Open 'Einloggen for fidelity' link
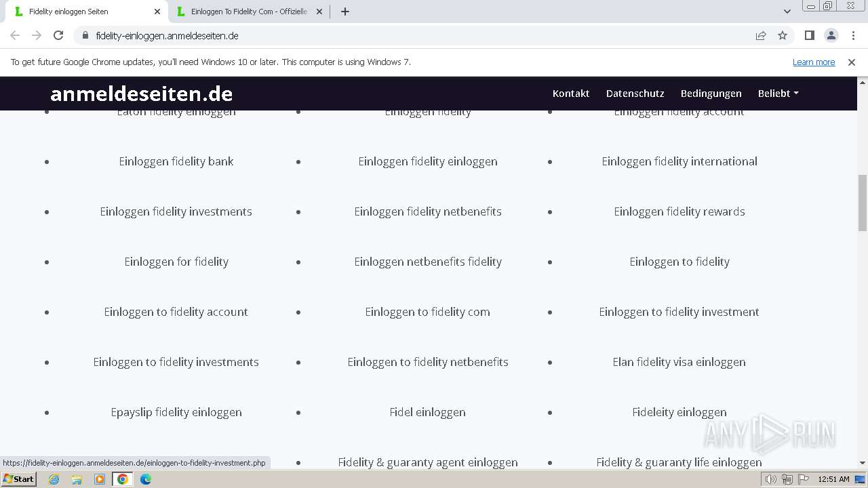 [x=176, y=262]
